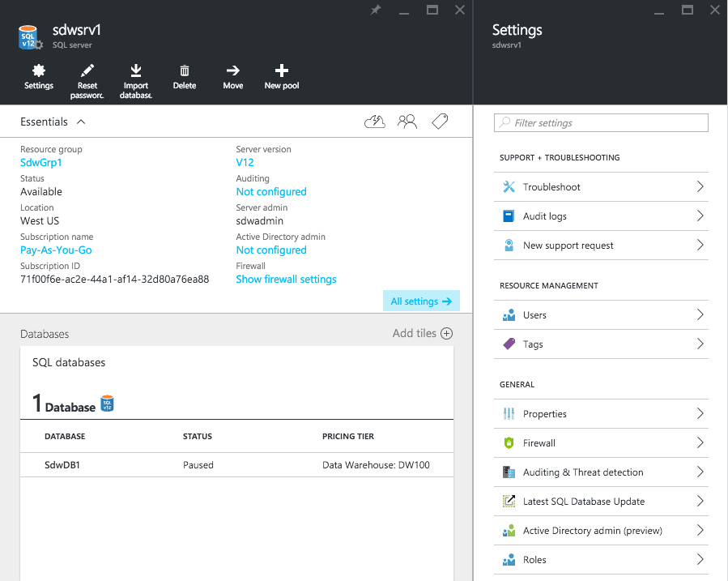Image resolution: width=728 pixels, height=581 pixels.
Task: Click the Subscription ID value text
Action: pos(115,279)
